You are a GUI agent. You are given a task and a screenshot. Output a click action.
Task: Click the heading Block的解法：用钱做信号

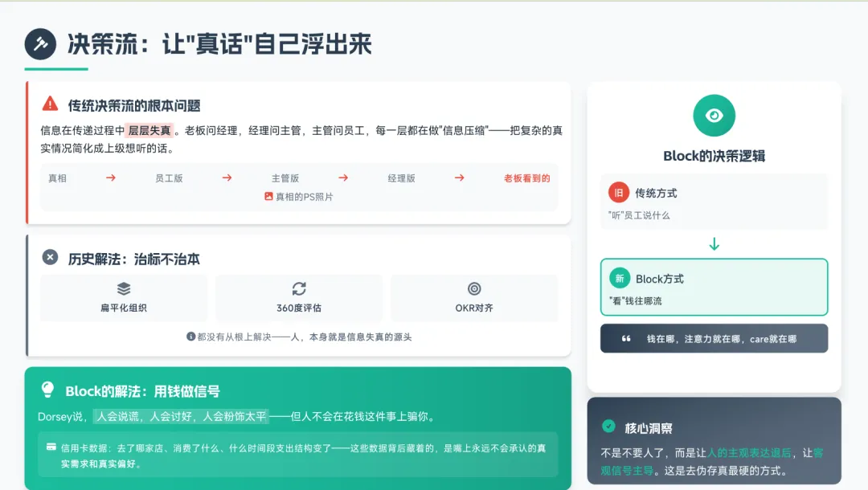tap(142, 391)
